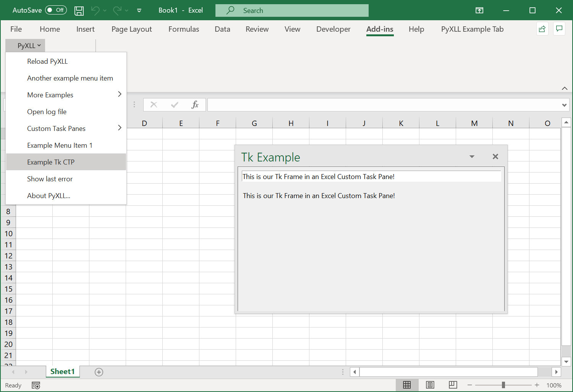Select row 10 header
The image size is (573, 392).
click(8, 234)
